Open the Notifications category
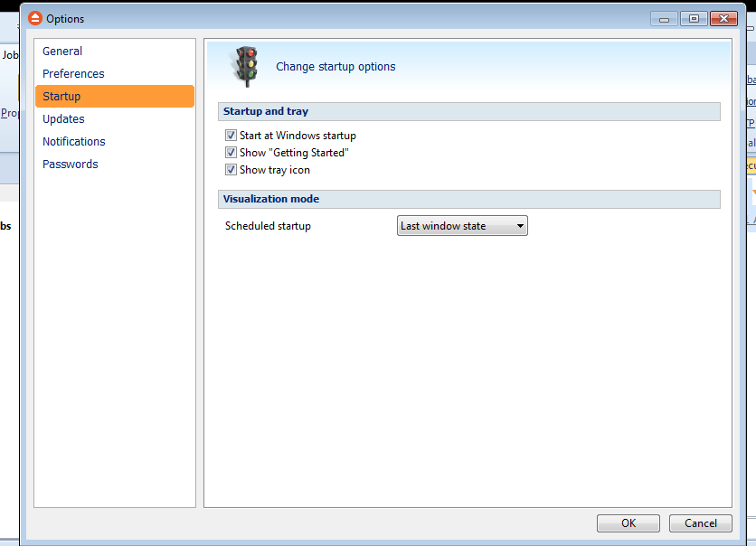The width and height of the screenshot is (756, 546). pyautogui.click(x=74, y=142)
